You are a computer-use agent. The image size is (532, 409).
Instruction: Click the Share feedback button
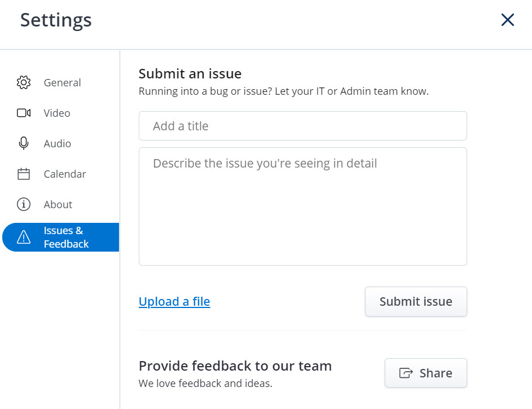click(426, 373)
